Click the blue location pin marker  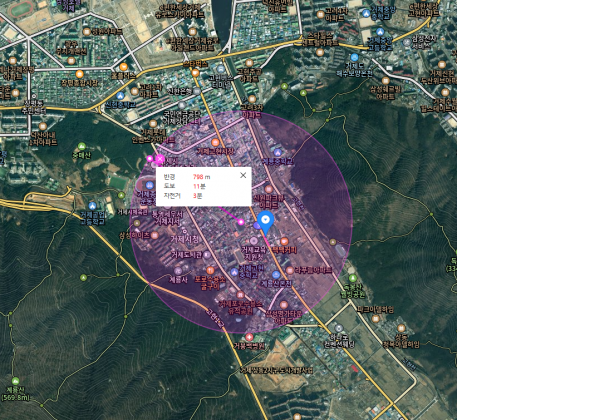[x=265, y=220]
